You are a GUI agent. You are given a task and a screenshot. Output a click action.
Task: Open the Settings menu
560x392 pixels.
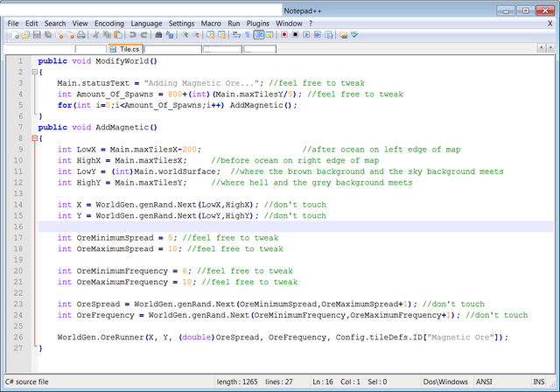pyautogui.click(x=181, y=24)
